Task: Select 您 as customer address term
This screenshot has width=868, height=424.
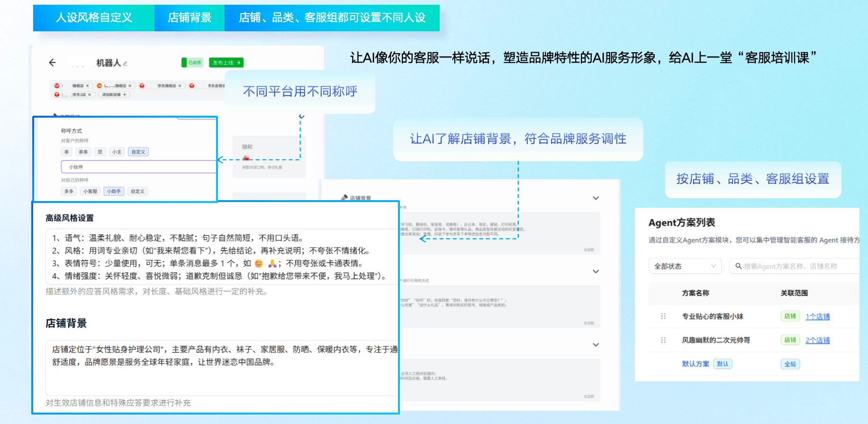Action: tap(99, 152)
